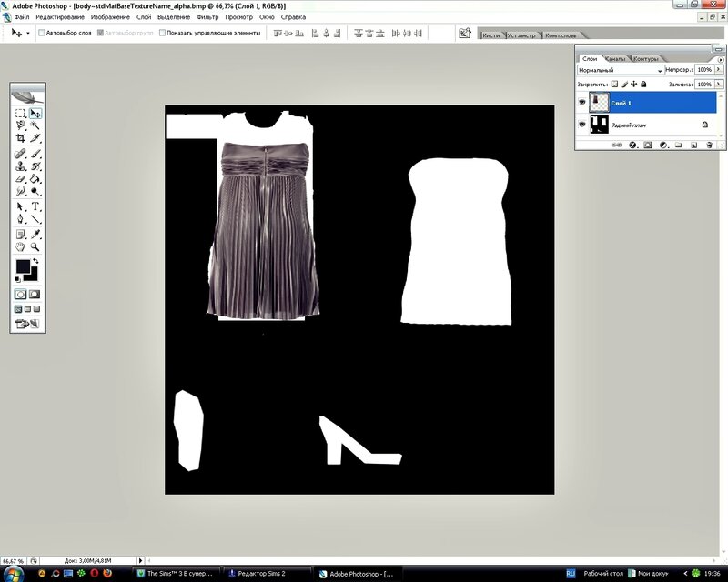
Task: Select the Задний план layer thumbnail
Action: [x=600, y=125]
